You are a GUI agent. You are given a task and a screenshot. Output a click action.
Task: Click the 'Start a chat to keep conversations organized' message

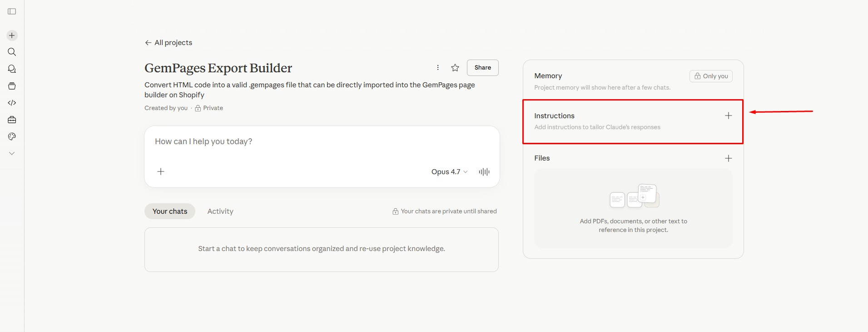point(322,249)
